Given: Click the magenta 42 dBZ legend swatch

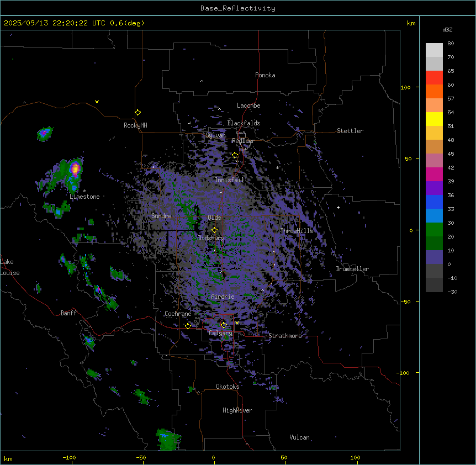Looking at the screenshot, I should point(434,174).
